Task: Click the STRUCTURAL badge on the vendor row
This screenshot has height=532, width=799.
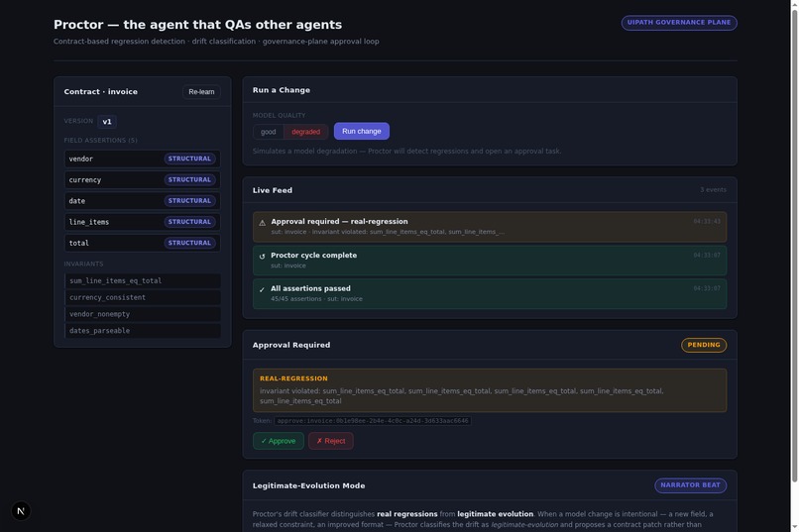Action: (x=189, y=159)
